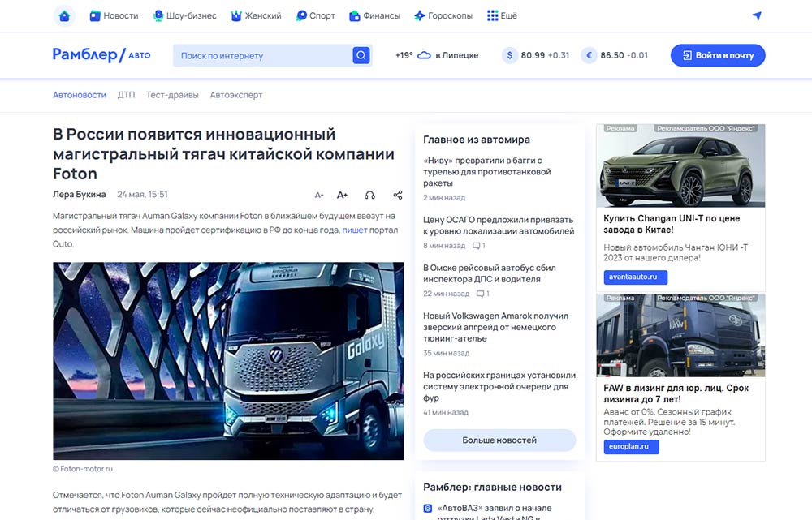The height and width of the screenshot is (520, 812).
Task: Open comments icon under Омске news
Action: click(x=482, y=294)
